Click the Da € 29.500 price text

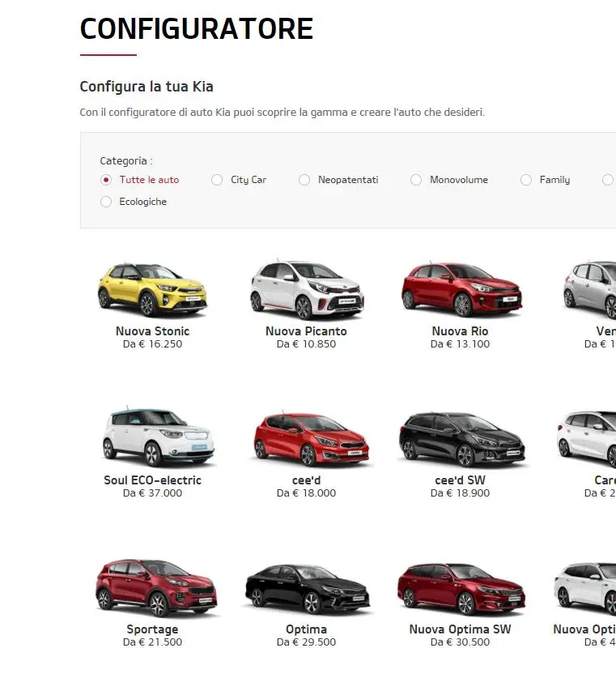click(x=306, y=642)
